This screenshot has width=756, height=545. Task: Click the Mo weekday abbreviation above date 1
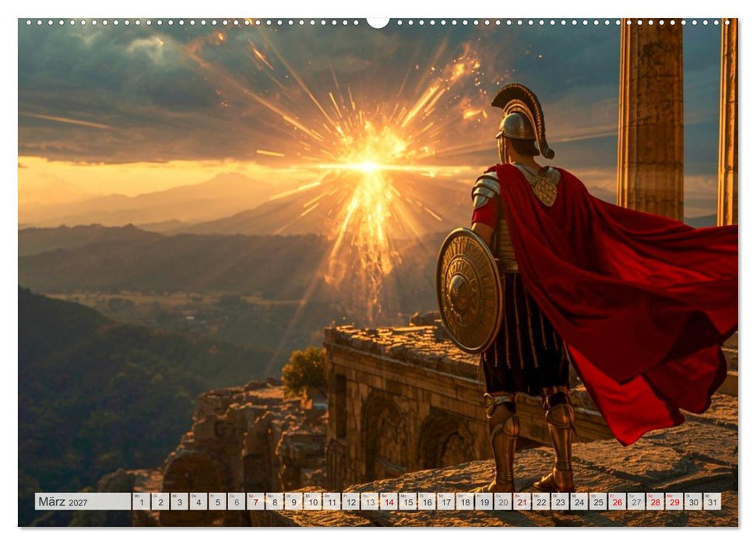[137, 495]
